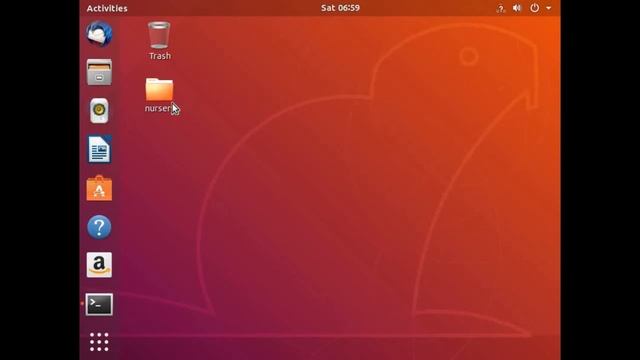Click the network status icon
The height and width of the screenshot is (360, 640).
point(500,8)
